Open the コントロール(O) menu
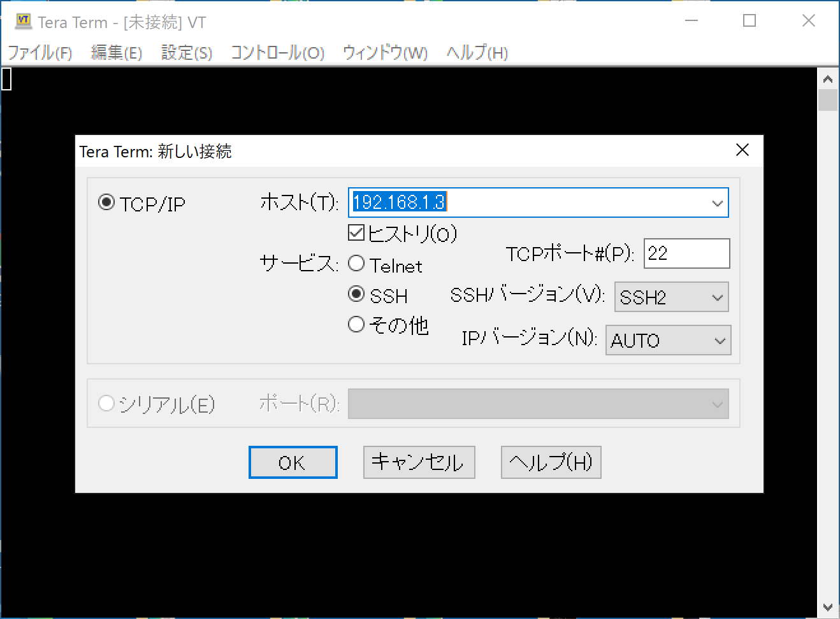 click(277, 53)
